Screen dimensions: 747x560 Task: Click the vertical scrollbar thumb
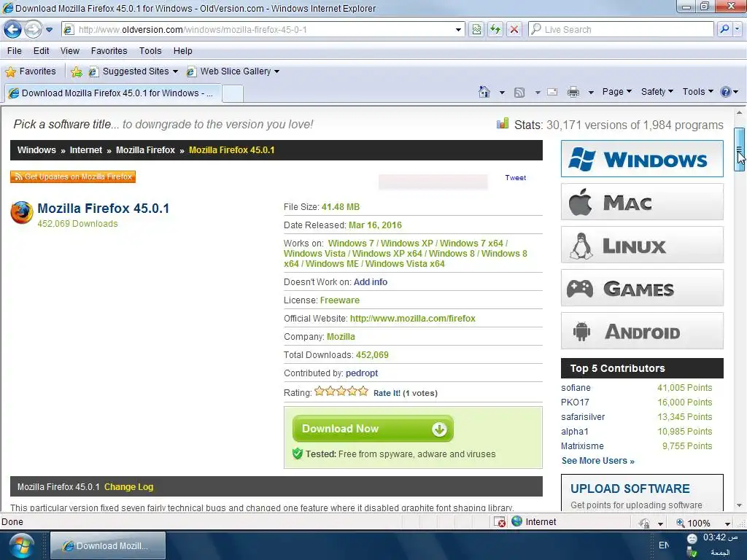click(x=739, y=149)
